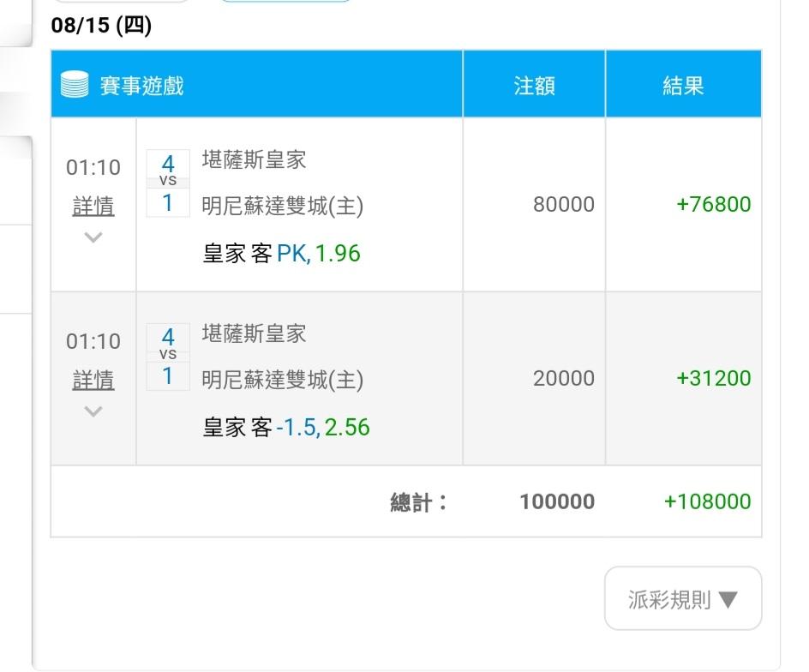Screen dimensions: 809x672
Task: Expand chevron under second 詳情 link
Action: [x=93, y=411]
